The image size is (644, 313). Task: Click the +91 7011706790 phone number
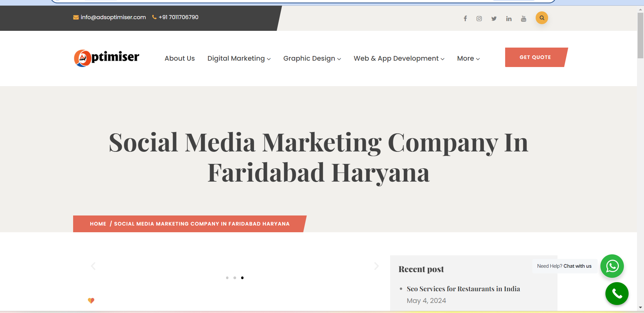(178, 17)
